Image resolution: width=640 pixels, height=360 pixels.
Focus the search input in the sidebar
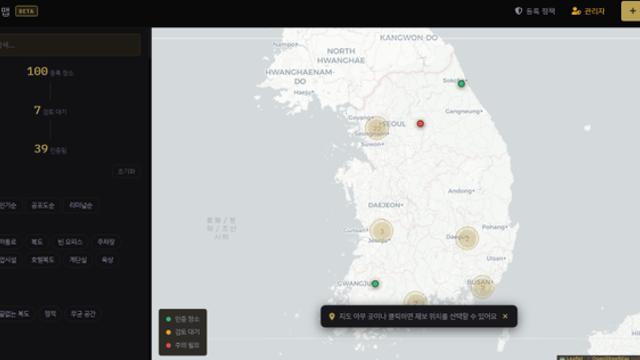tap(70, 44)
